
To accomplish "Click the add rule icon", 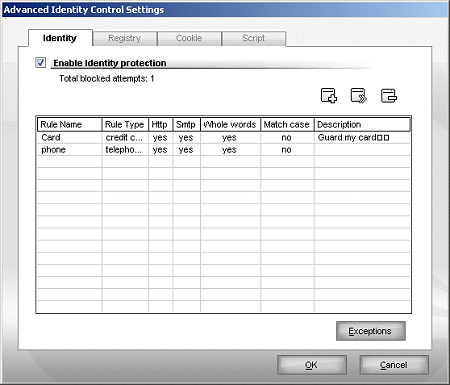I will pos(329,96).
